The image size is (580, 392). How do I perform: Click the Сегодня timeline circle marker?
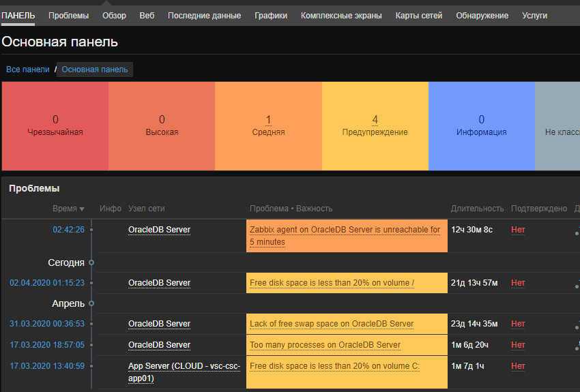(x=91, y=262)
